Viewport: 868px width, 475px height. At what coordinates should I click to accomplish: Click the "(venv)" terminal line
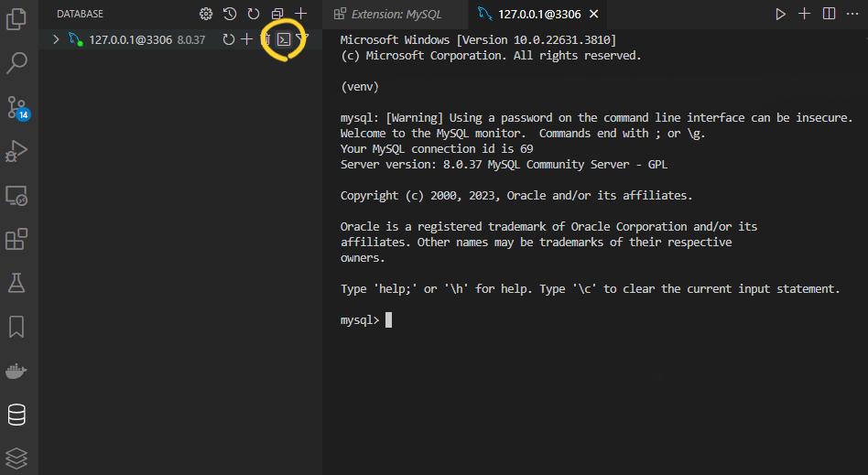[360, 86]
